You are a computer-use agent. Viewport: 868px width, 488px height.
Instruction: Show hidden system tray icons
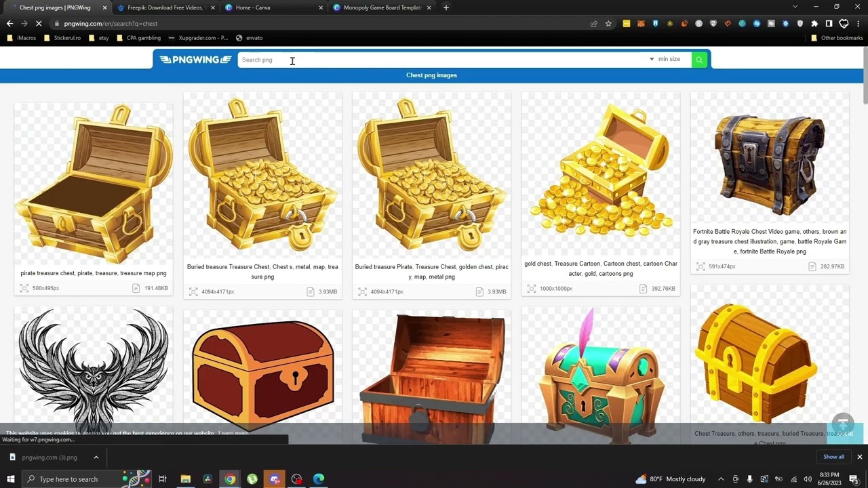coord(721,479)
